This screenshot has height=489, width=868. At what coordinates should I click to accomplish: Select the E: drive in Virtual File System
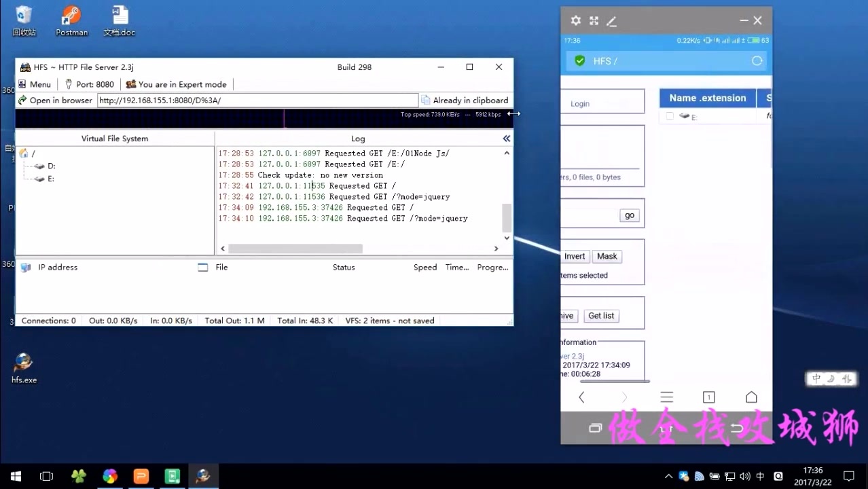[x=45, y=179]
